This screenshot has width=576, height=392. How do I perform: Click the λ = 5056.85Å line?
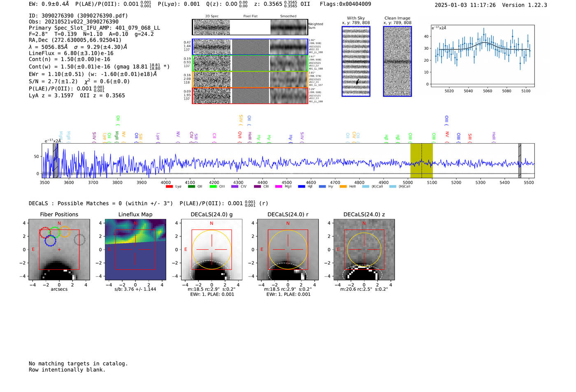click(x=78, y=47)
